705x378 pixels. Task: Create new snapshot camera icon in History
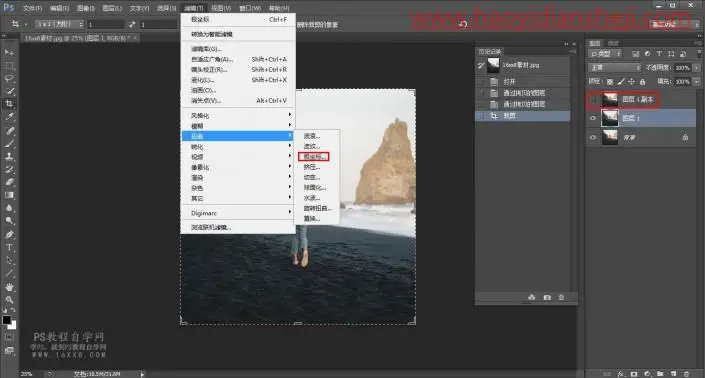pyautogui.click(x=547, y=298)
